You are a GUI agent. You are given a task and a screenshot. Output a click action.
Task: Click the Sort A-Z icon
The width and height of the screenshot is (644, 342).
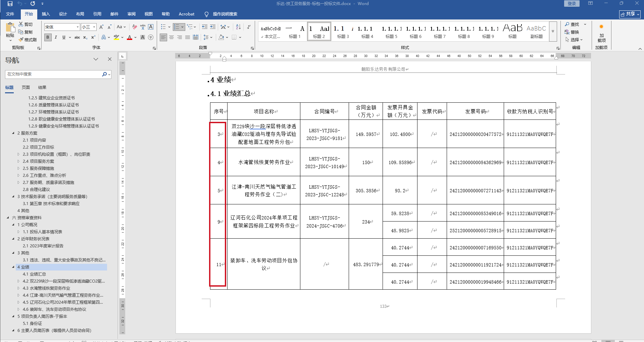(238, 27)
